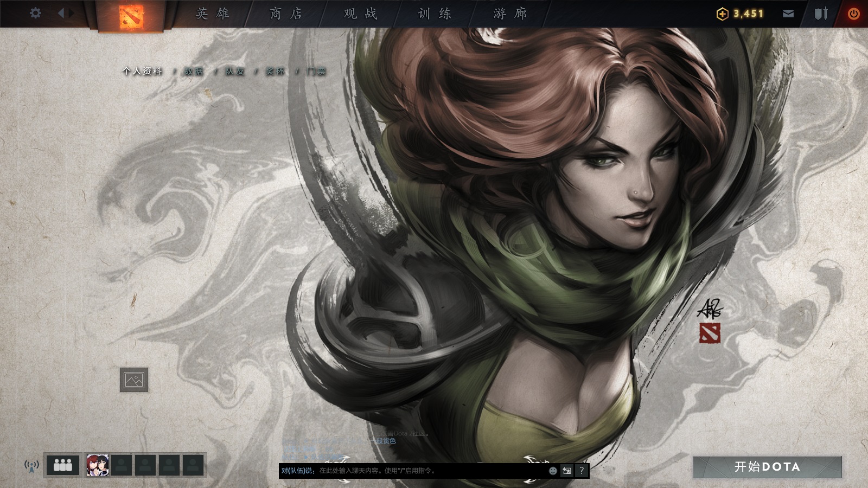Click the chat channel switch icon
This screenshot has width=868, height=488.
[566, 471]
